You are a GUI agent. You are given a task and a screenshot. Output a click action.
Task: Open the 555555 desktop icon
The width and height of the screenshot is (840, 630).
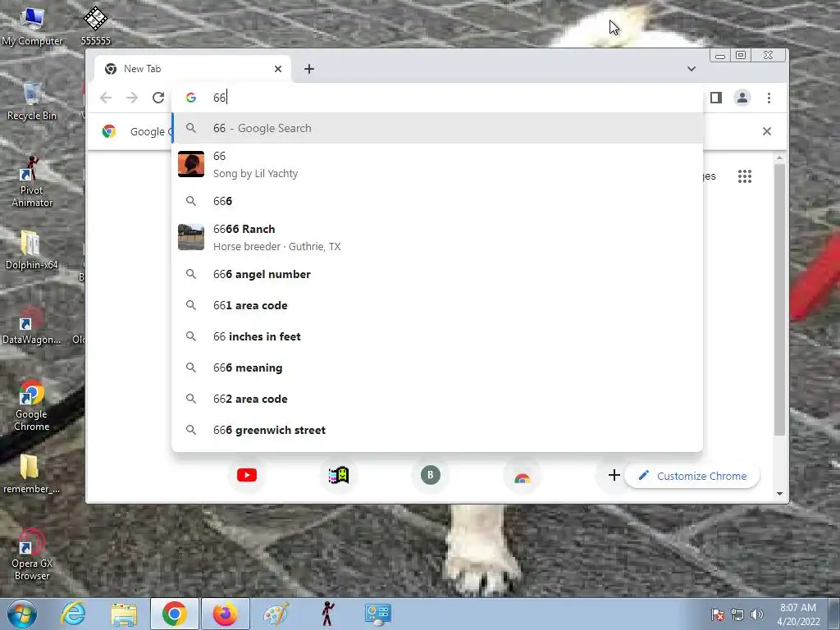[95, 26]
